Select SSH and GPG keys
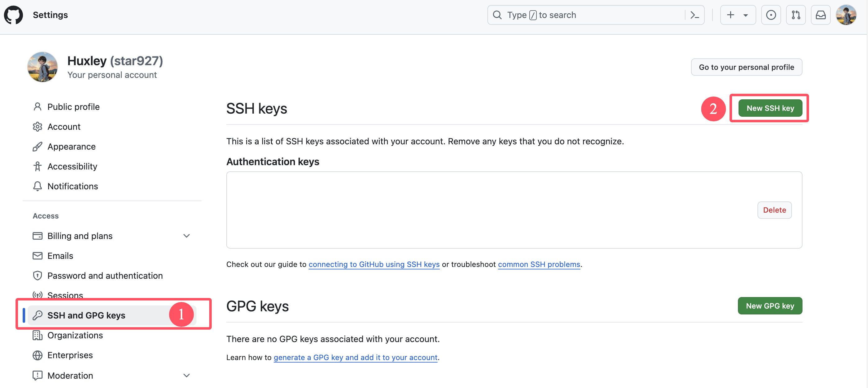Viewport: 868px width, 388px height. pyautogui.click(x=112, y=315)
